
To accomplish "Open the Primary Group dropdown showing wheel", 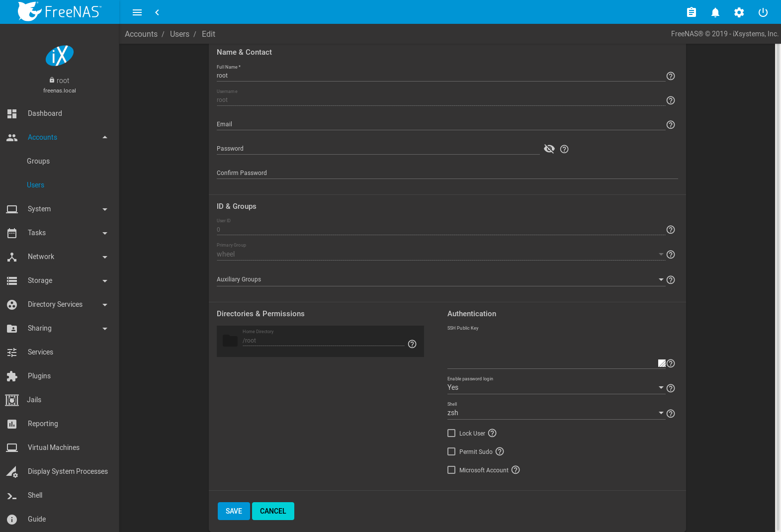I will [x=440, y=254].
